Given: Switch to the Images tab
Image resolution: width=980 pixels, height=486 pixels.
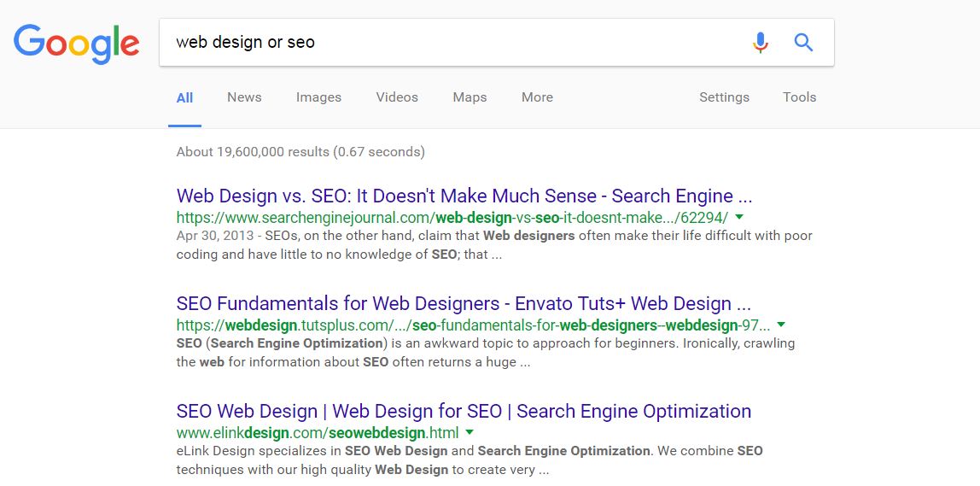Looking at the screenshot, I should tap(318, 97).
